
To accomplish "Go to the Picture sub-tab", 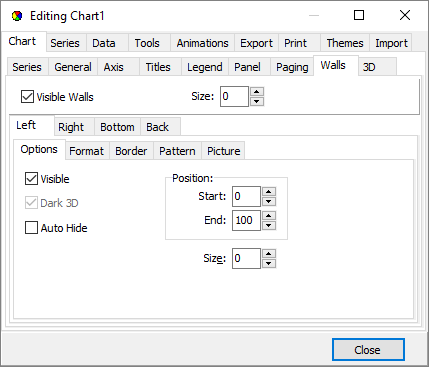I will click(x=224, y=151).
